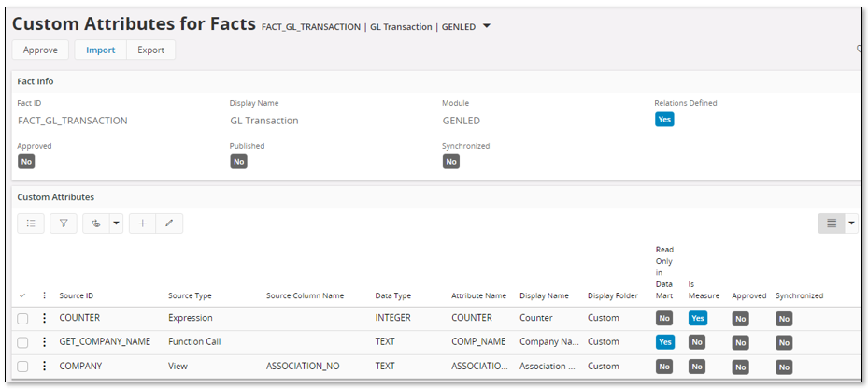The image size is (868, 389).
Task: Click the Approve button
Action: click(40, 50)
